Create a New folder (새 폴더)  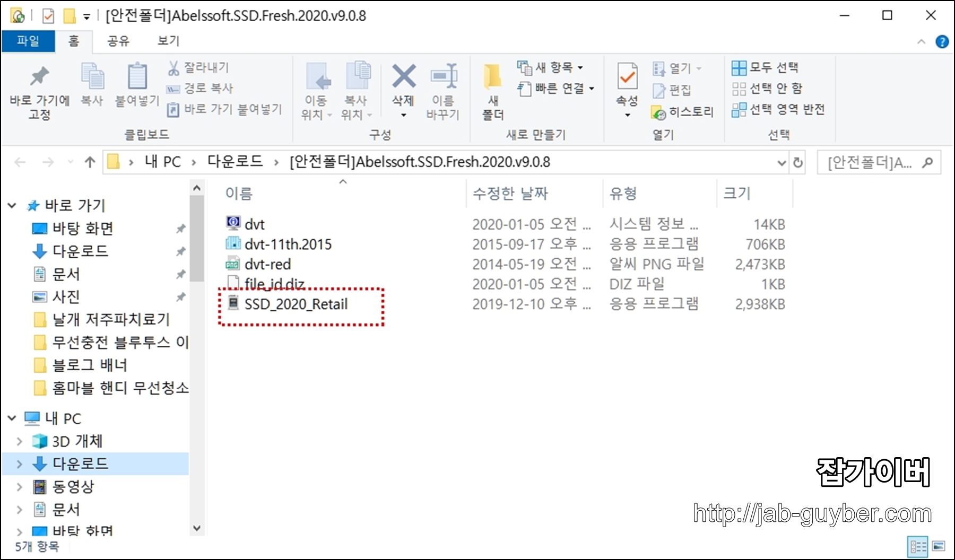click(493, 91)
